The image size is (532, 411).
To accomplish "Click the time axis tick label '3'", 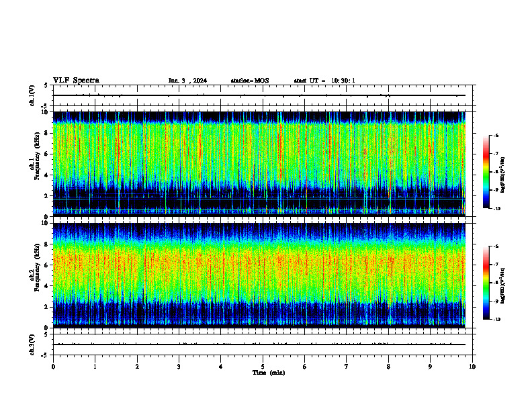I will 179,367.
